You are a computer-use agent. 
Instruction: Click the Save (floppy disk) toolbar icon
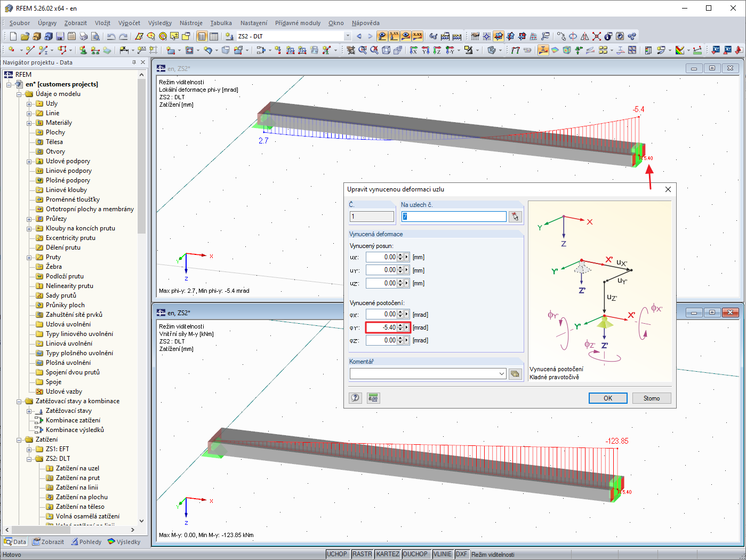60,36
